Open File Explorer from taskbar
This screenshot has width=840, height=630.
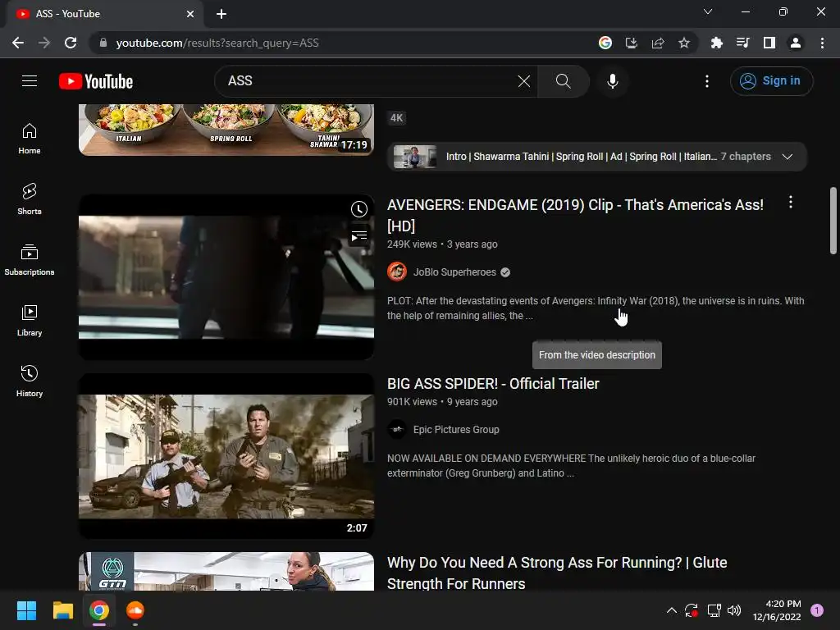pyautogui.click(x=62, y=610)
